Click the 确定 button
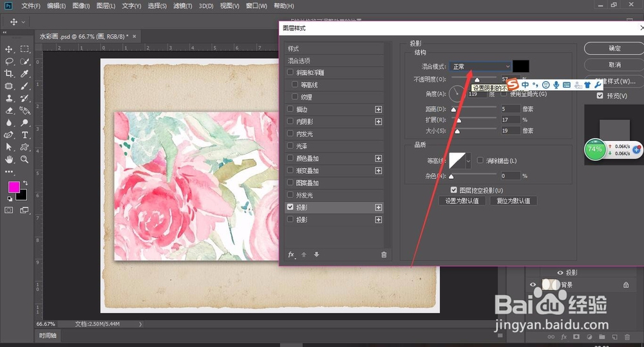 tap(614, 48)
